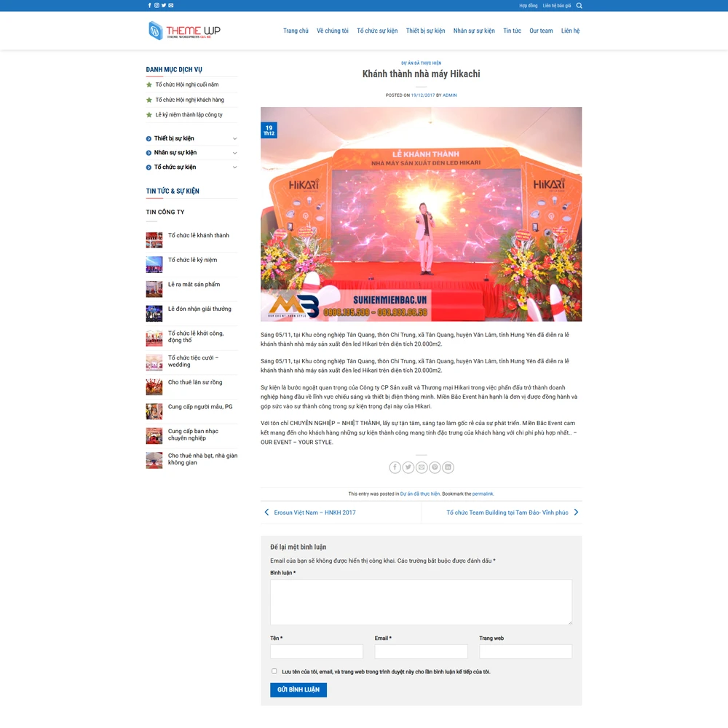Open Tổ chức lễ khởi công, động thổ link
728x728 pixels.
pos(196,336)
